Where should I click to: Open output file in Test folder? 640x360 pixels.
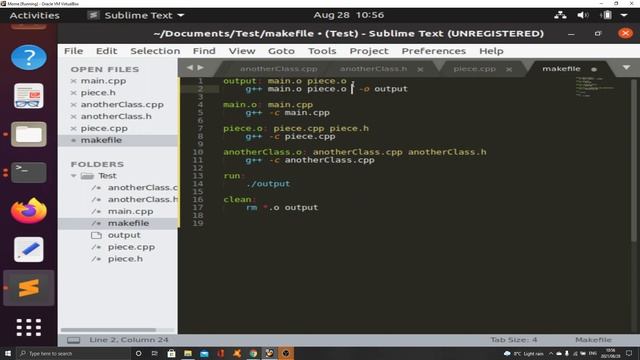[124, 235]
